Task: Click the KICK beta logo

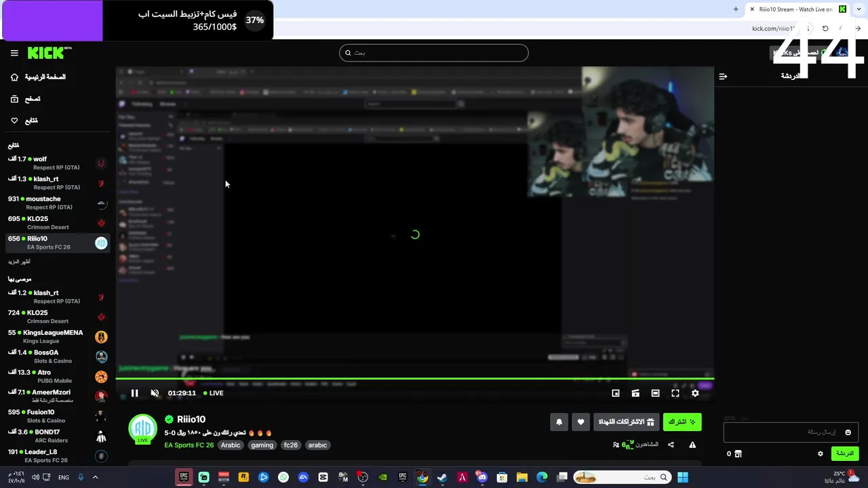Action: (50, 53)
